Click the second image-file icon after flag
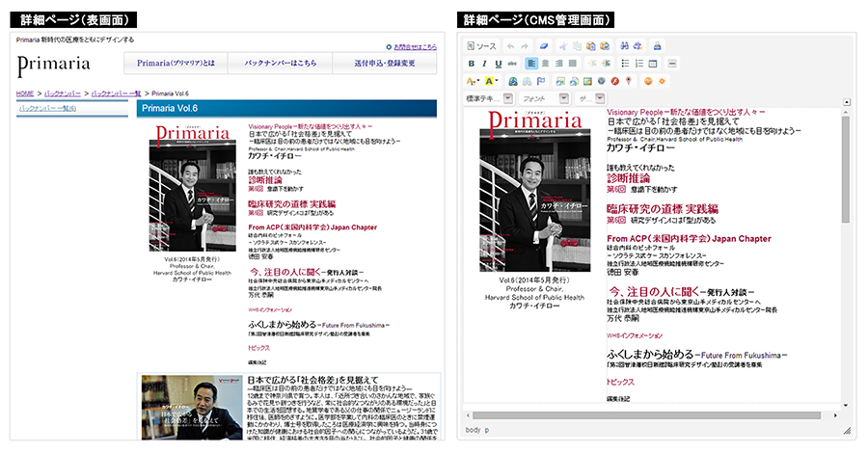Screen dimensions: 868x453 pyautogui.click(x=574, y=81)
